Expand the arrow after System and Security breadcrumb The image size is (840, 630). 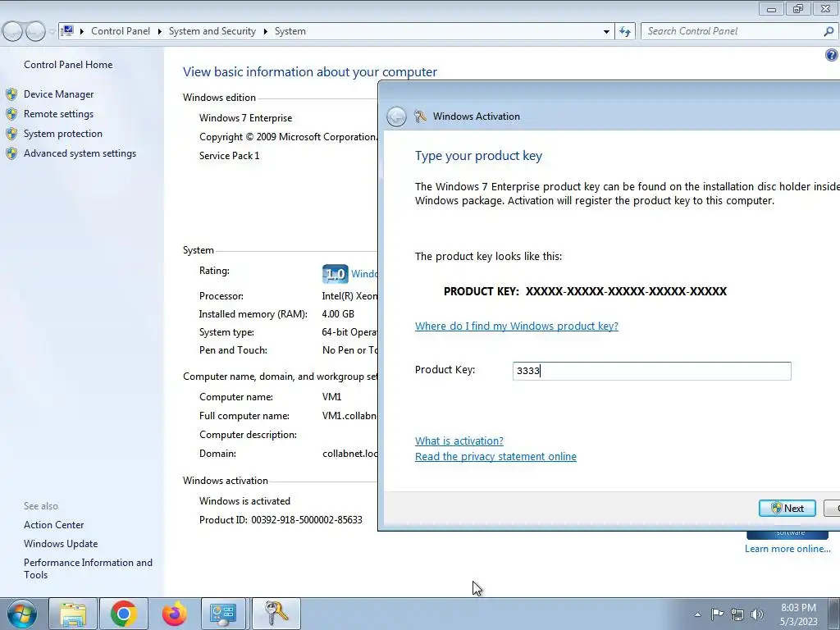point(265,32)
